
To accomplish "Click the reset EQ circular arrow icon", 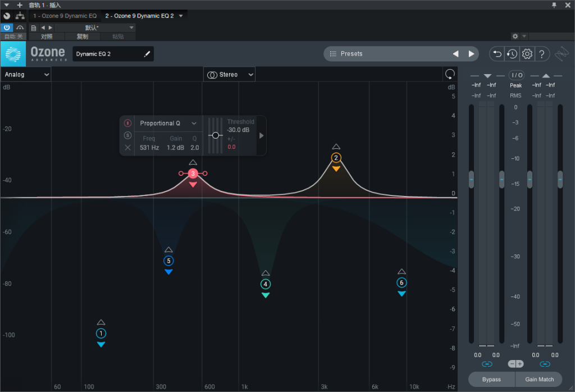I will 450,74.
